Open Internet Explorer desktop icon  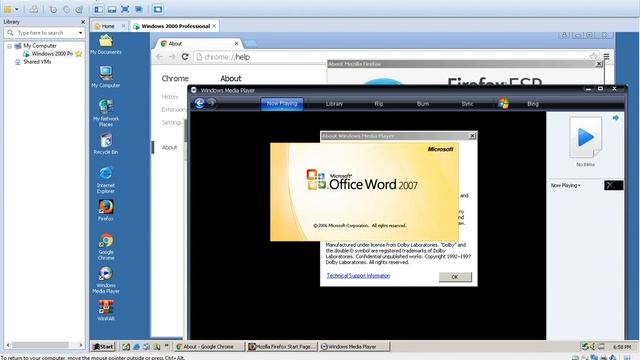coord(106,180)
